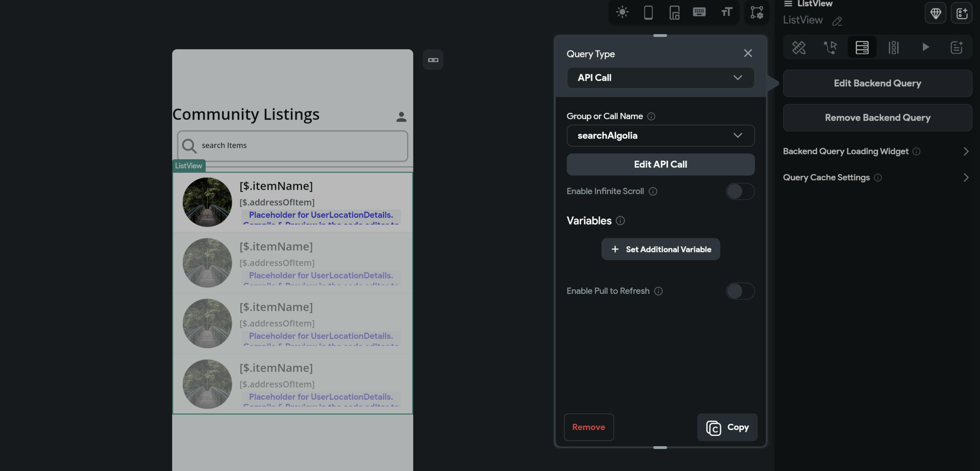This screenshot has height=471, width=980.
Task: Click the pencil icon beside ListView name
Action: click(x=837, y=21)
